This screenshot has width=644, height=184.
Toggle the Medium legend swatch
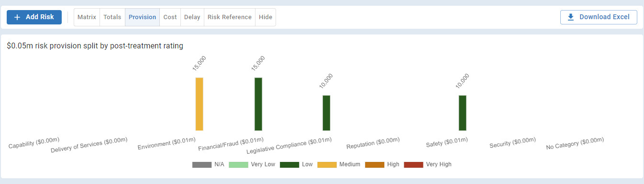pyautogui.click(x=327, y=164)
